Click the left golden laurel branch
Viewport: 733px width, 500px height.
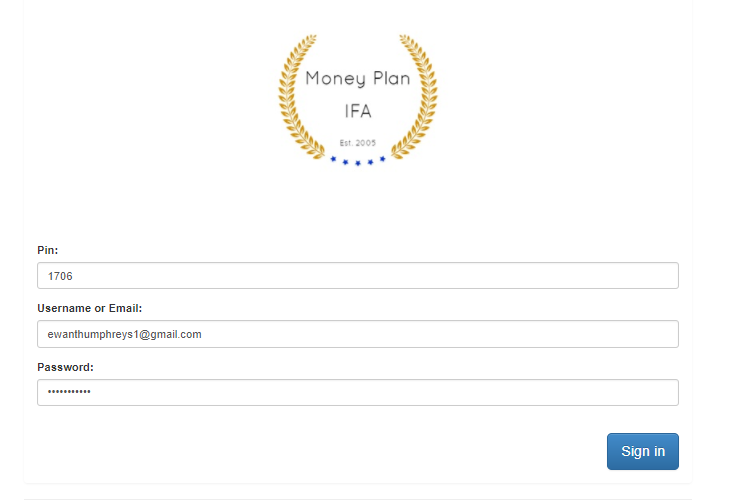pyautogui.click(x=299, y=96)
